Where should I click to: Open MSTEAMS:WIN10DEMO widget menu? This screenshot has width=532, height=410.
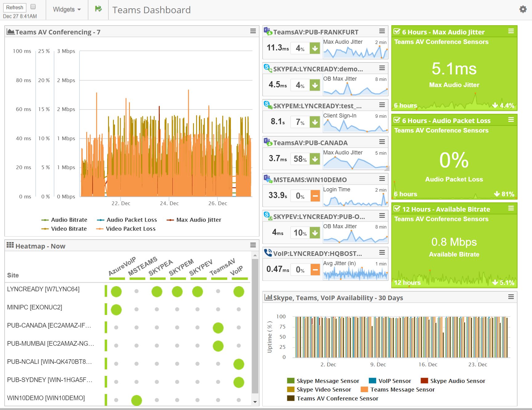click(382, 179)
